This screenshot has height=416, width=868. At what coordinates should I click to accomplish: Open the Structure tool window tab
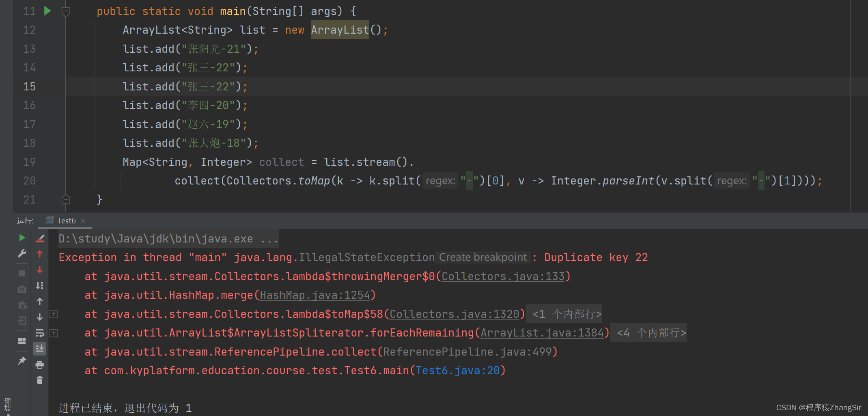(7, 404)
